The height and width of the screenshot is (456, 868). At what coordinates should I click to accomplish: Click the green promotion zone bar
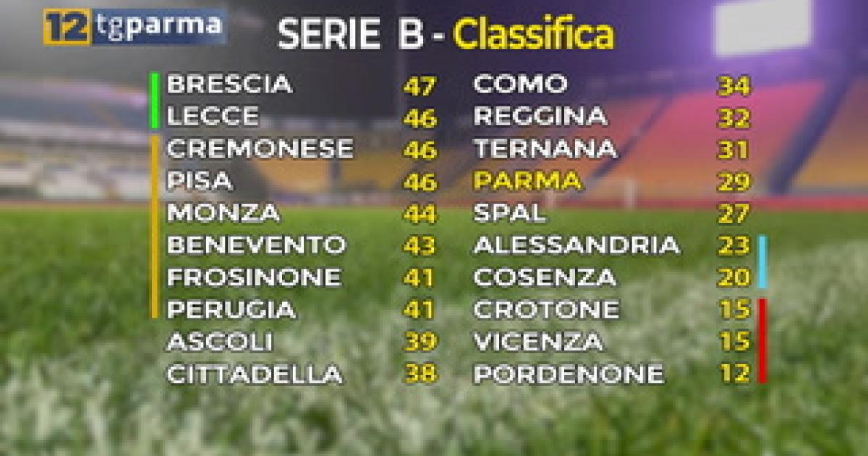[x=154, y=101]
